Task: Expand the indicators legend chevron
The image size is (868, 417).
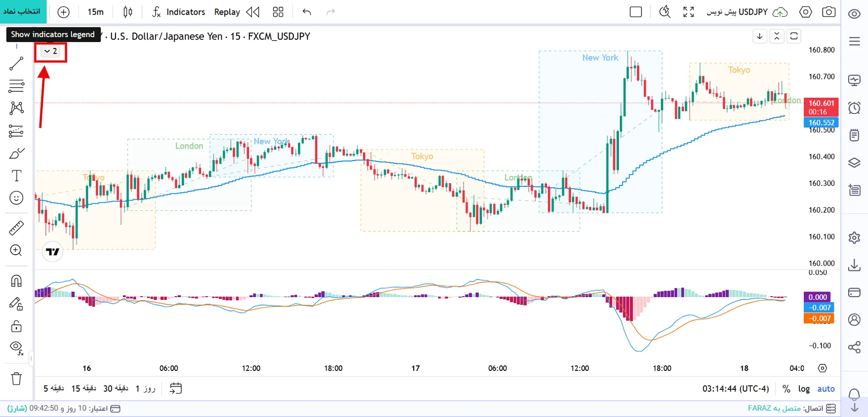Action: pos(51,51)
